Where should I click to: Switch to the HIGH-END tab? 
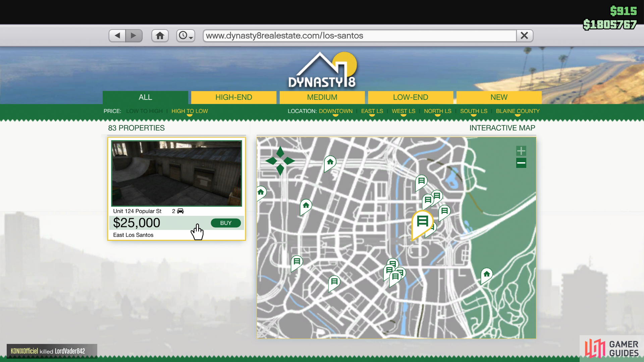234,97
